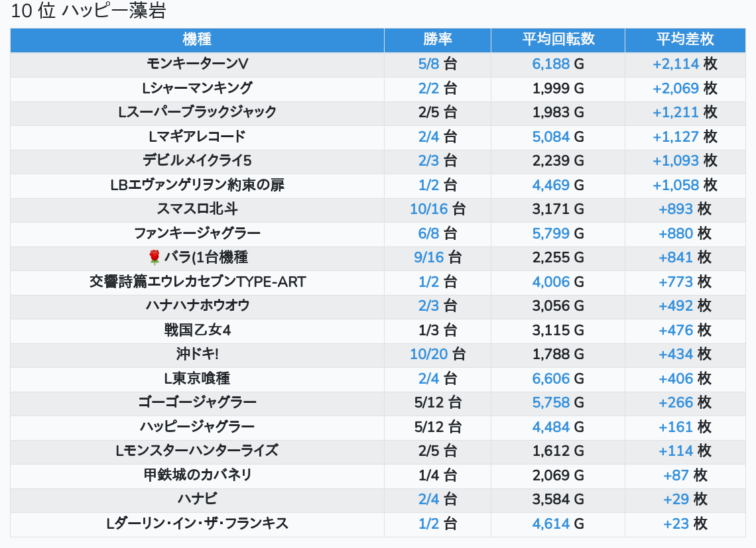Click the average difference value +492 枚
Screen dimensions: 756x548
(x=685, y=305)
